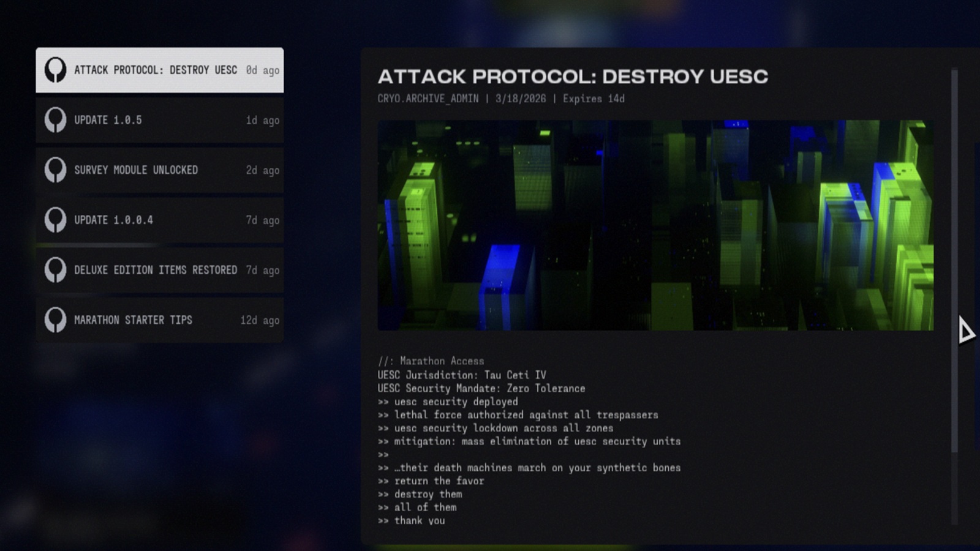Click the article's vertical scrollbar
This screenshot has height=551, width=980.
954,263
